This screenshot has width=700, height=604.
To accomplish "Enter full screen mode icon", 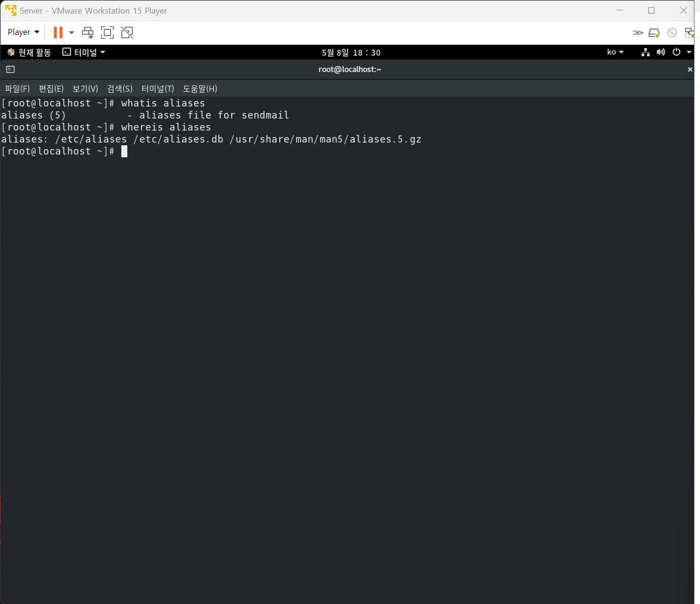I will point(108,32).
